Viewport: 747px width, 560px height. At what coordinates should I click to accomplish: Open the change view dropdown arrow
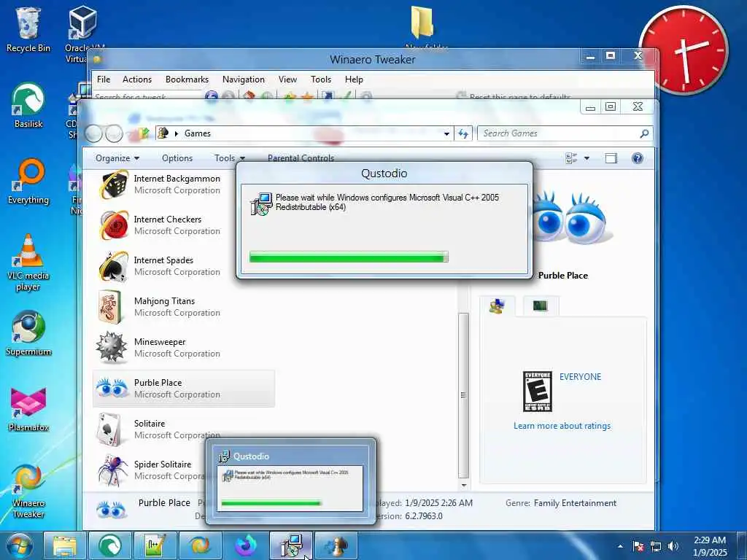[x=587, y=158]
